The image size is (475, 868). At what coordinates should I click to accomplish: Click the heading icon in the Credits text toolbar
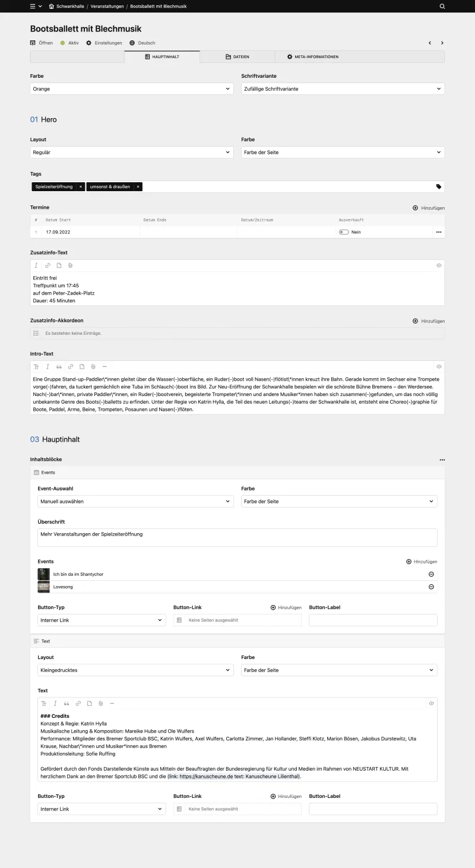pyautogui.click(x=44, y=704)
